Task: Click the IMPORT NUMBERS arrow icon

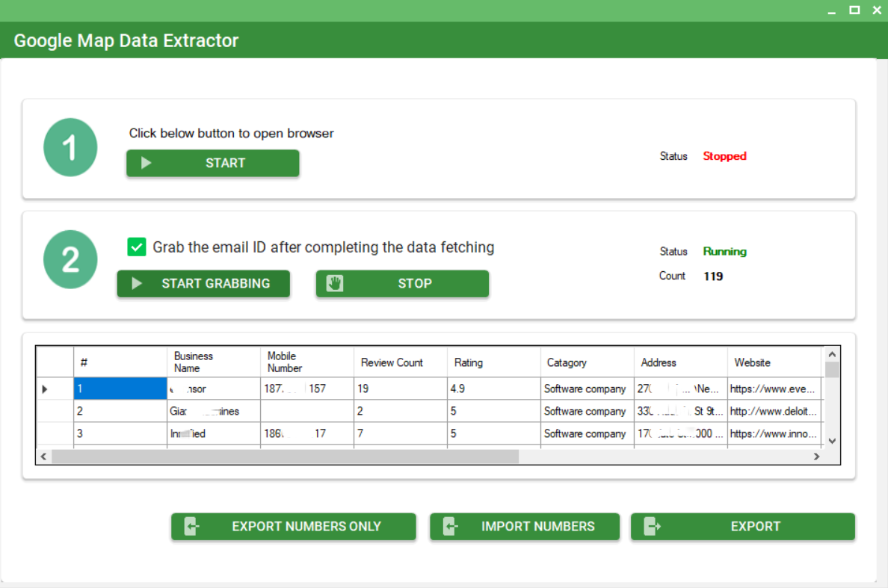Action: point(450,527)
